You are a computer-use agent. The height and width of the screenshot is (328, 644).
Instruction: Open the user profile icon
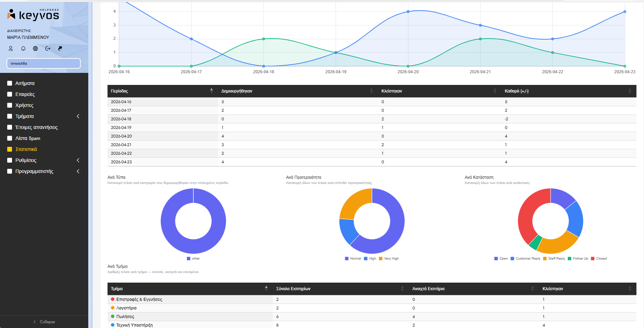click(x=11, y=48)
